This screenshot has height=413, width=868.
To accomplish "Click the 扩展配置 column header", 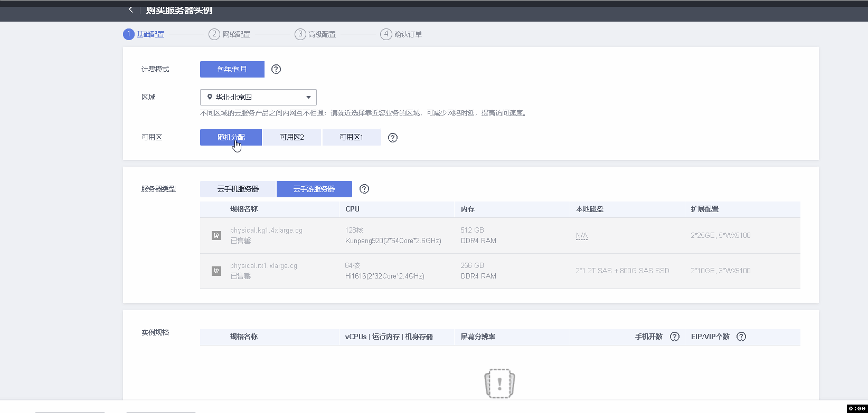I will tap(705, 209).
